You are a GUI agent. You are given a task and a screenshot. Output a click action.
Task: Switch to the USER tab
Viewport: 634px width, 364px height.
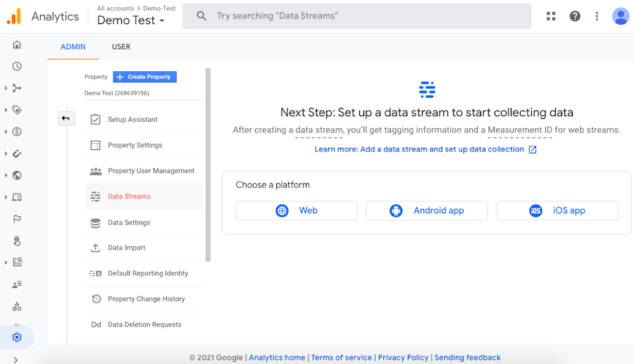[121, 47]
